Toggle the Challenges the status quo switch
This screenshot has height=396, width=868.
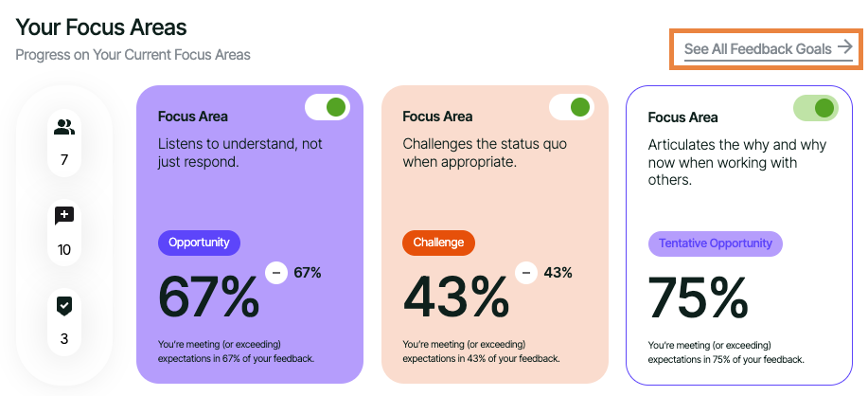click(x=572, y=107)
